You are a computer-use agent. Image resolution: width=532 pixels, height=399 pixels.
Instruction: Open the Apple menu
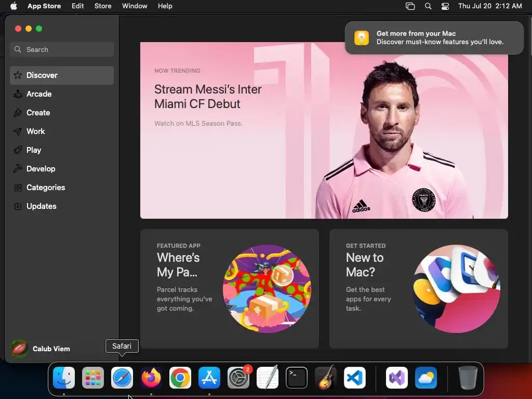click(x=14, y=6)
